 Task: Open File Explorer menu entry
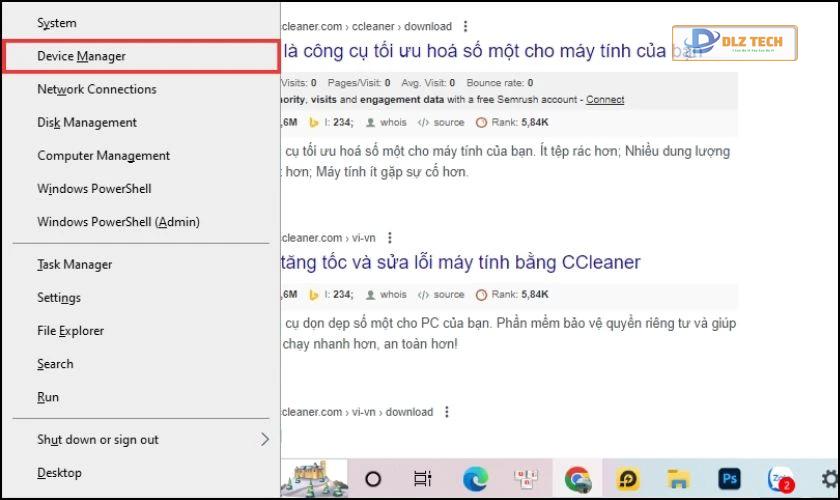tap(141, 331)
